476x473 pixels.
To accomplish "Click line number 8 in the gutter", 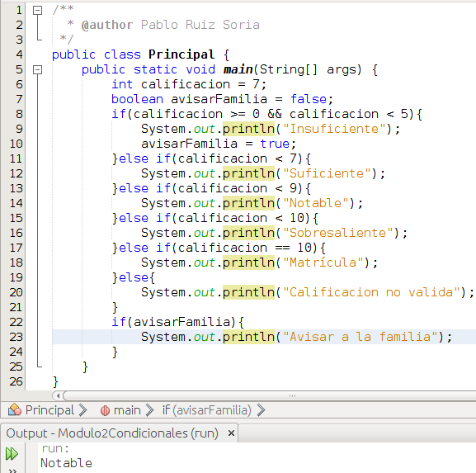I will (19, 114).
